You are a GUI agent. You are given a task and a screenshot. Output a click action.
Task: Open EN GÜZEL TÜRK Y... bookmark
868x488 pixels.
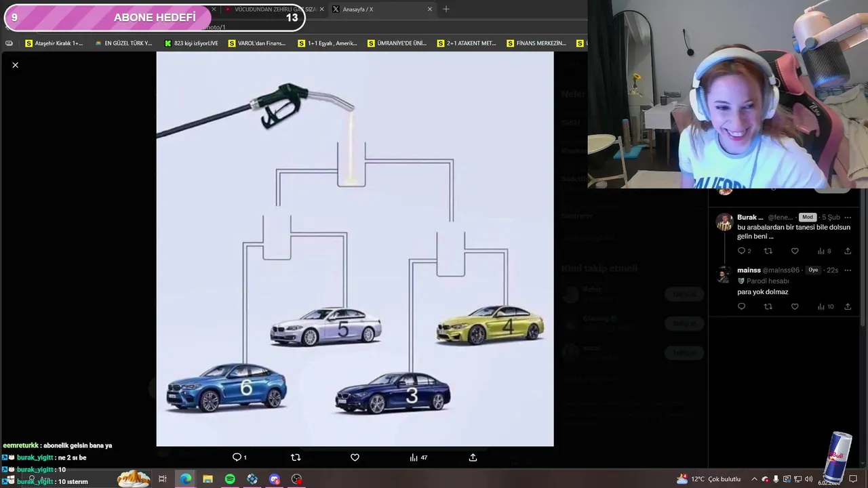click(x=123, y=43)
